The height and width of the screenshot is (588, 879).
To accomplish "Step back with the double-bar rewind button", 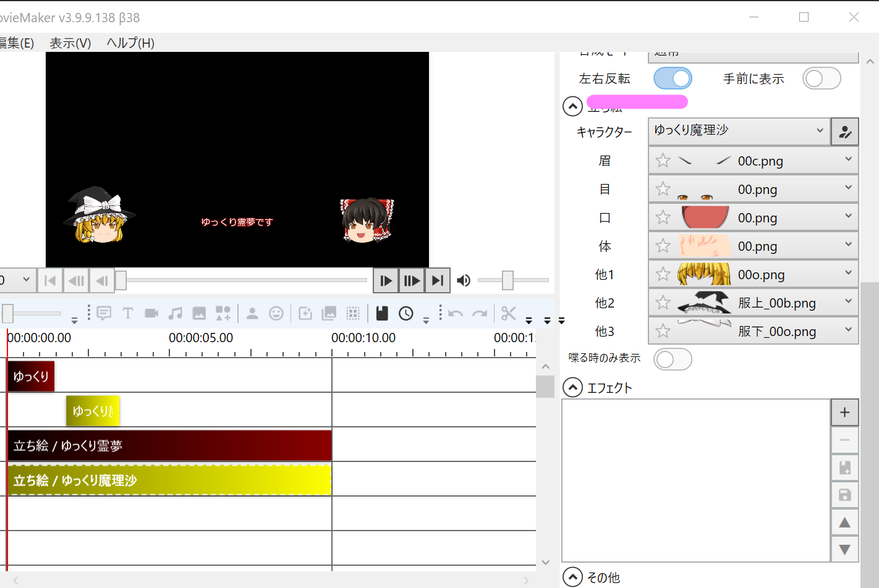I will coord(76,280).
